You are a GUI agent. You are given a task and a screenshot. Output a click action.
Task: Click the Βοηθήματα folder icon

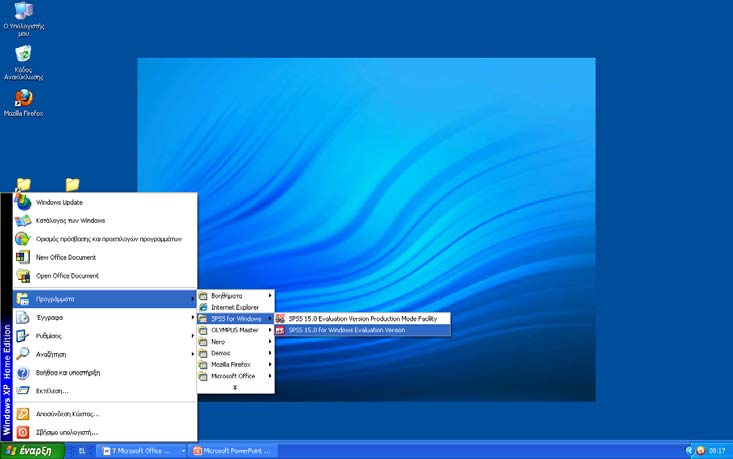pos(203,296)
